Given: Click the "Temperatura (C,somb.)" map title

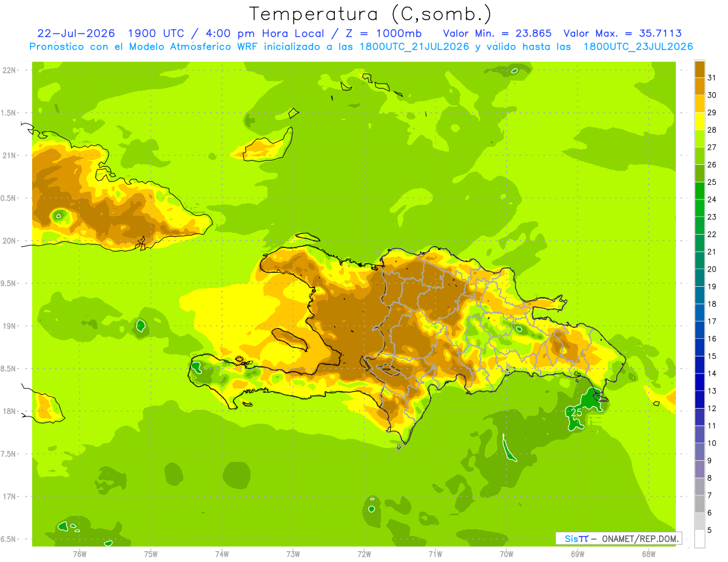Looking at the screenshot, I should point(370,14).
